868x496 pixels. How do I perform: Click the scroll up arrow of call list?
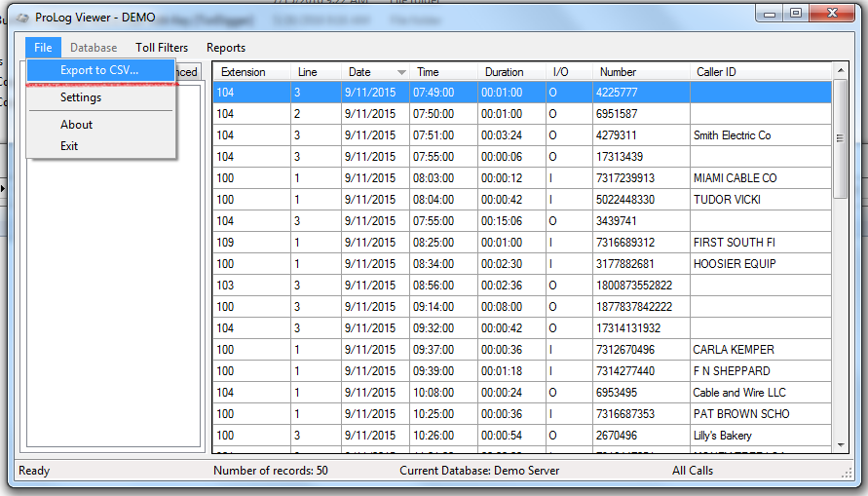(x=841, y=71)
